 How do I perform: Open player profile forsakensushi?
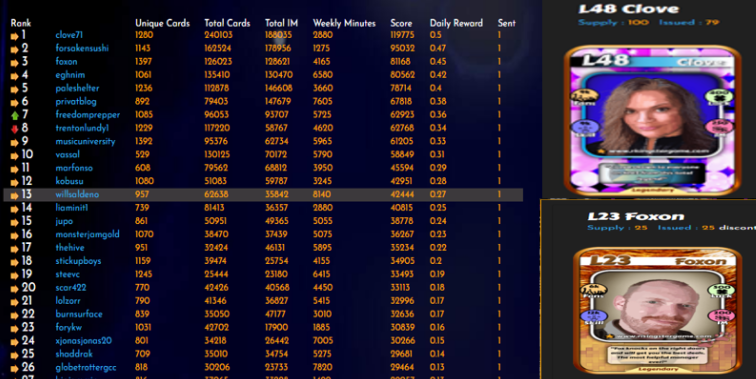[82, 48]
